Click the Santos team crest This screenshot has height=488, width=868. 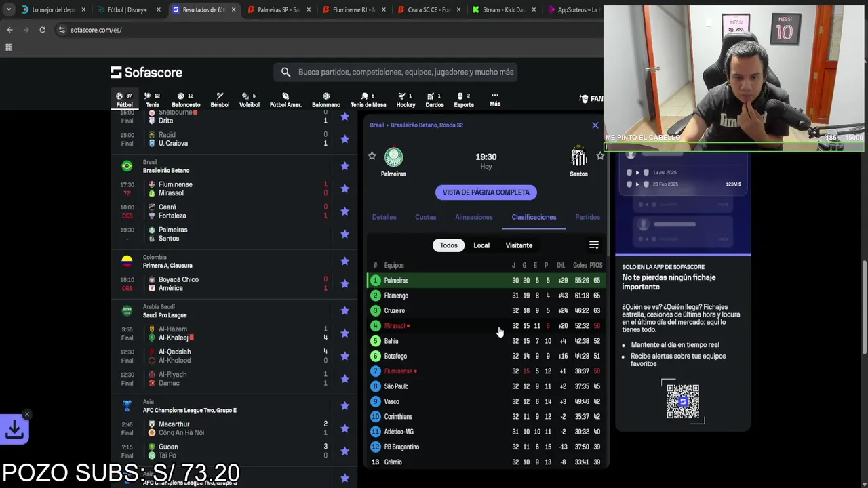pos(578,157)
